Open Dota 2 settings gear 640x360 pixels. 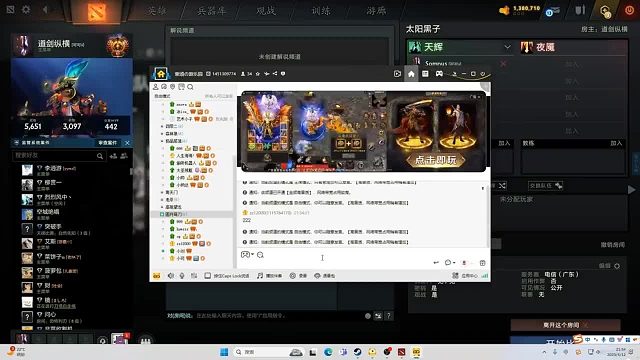[26, 9]
